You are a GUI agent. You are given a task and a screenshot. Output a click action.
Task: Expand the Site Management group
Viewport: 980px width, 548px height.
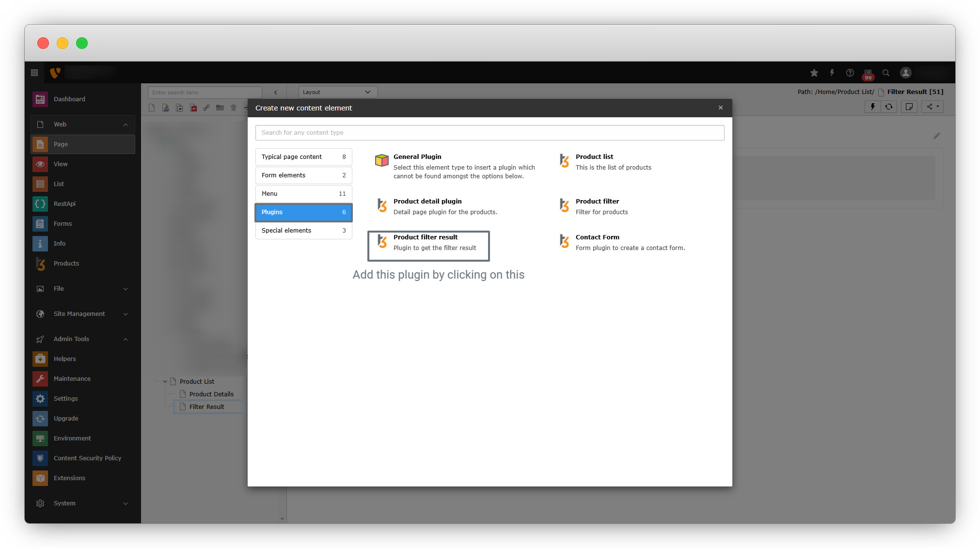pos(126,314)
